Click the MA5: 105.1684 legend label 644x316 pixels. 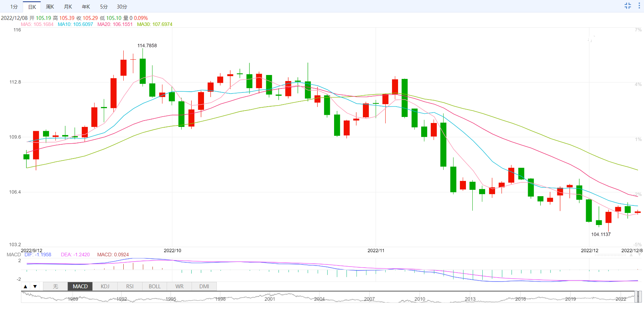click(37, 24)
